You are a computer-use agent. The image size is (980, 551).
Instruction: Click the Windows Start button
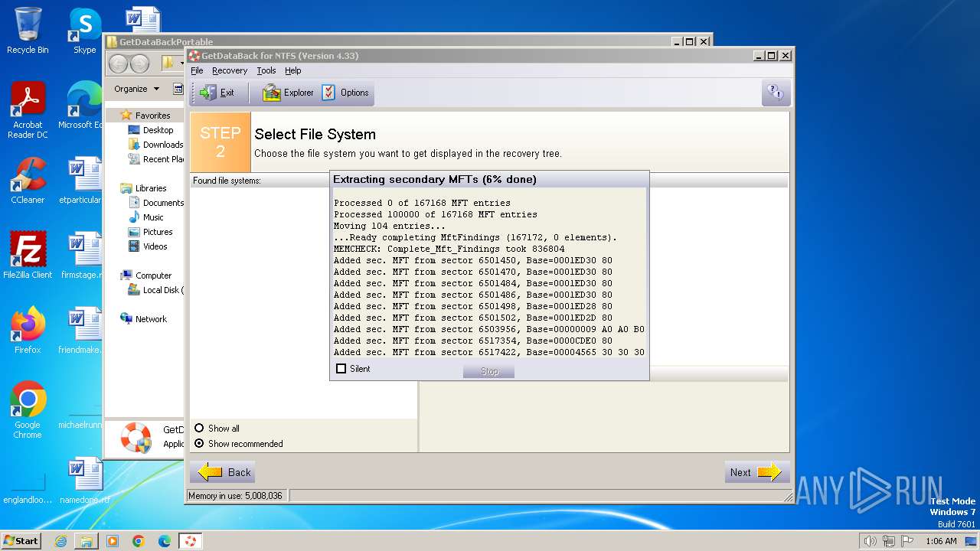click(x=21, y=541)
